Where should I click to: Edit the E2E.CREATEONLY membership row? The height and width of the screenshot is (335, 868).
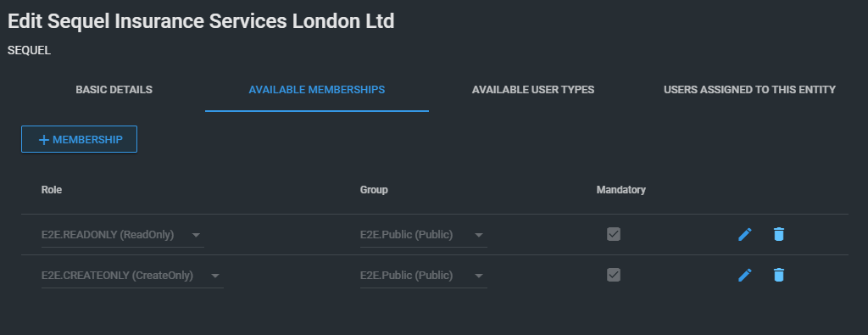[x=745, y=275]
